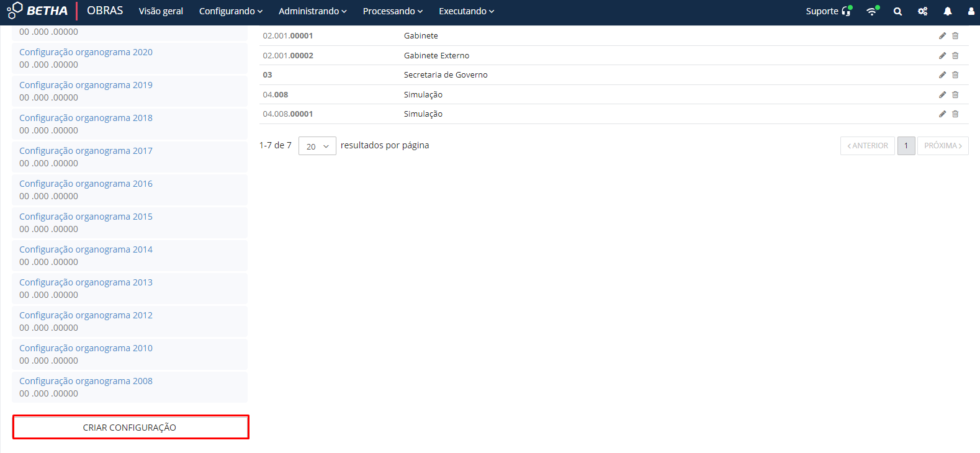
Task: Edit the Secretaria de Governo row
Action: tap(942, 75)
